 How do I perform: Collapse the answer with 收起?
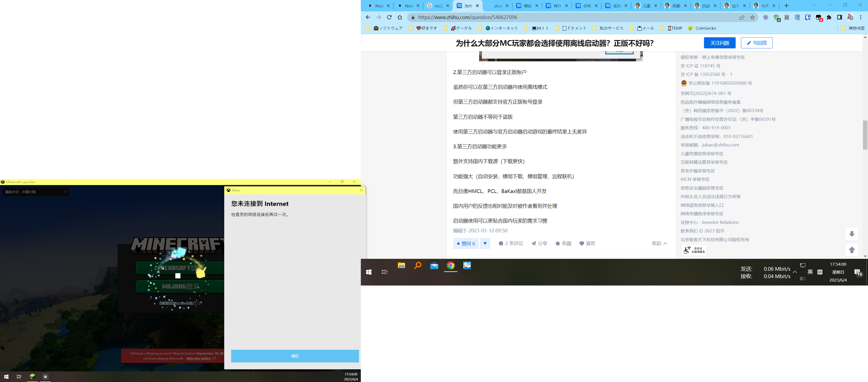tap(659, 243)
